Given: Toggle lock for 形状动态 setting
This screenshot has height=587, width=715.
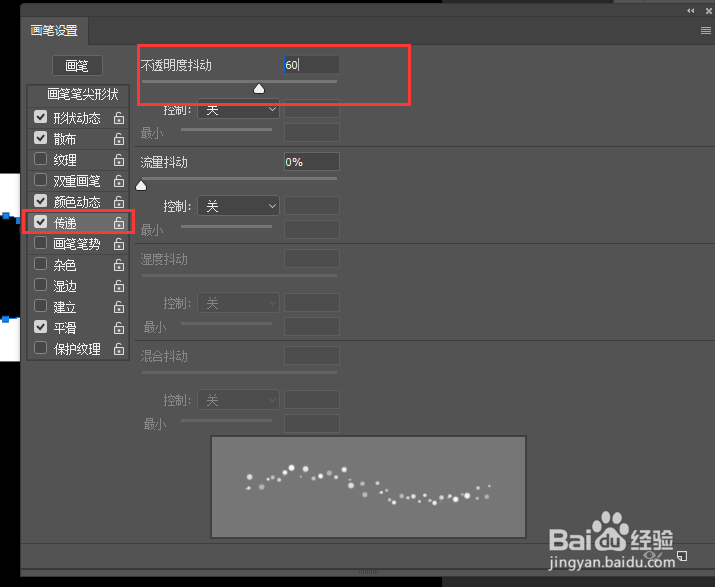Looking at the screenshot, I should click(119, 118).
